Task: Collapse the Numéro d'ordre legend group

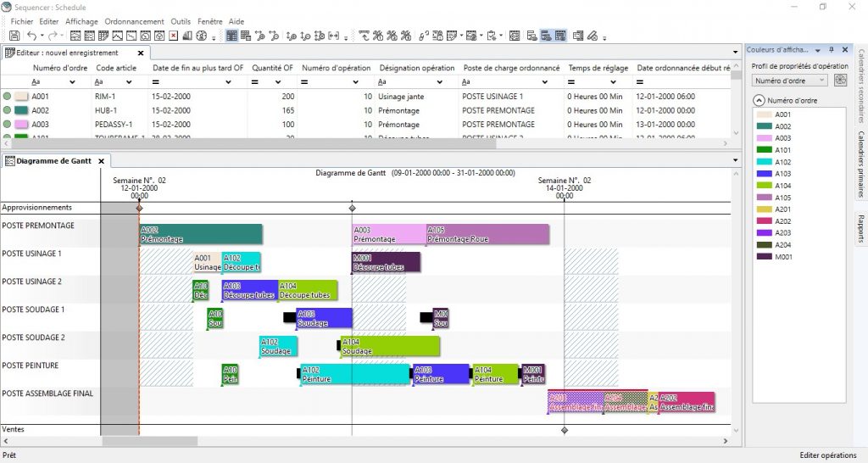Action: (759, 100)
